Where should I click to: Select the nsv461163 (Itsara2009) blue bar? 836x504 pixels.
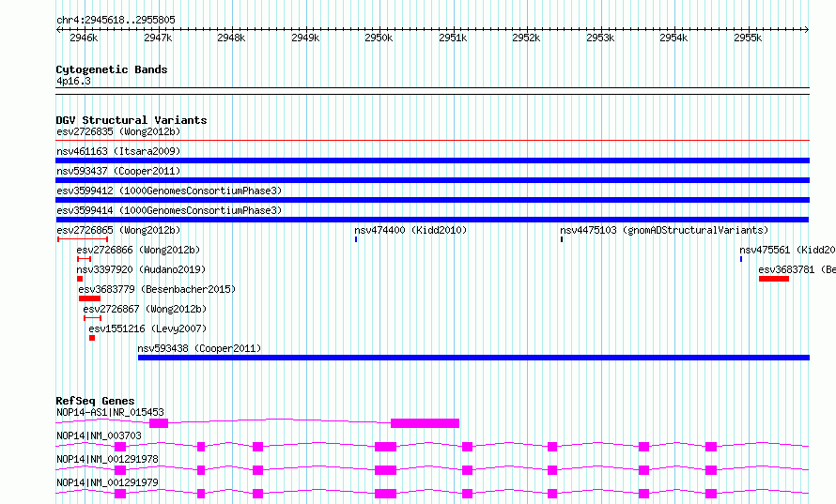point(432,160)
